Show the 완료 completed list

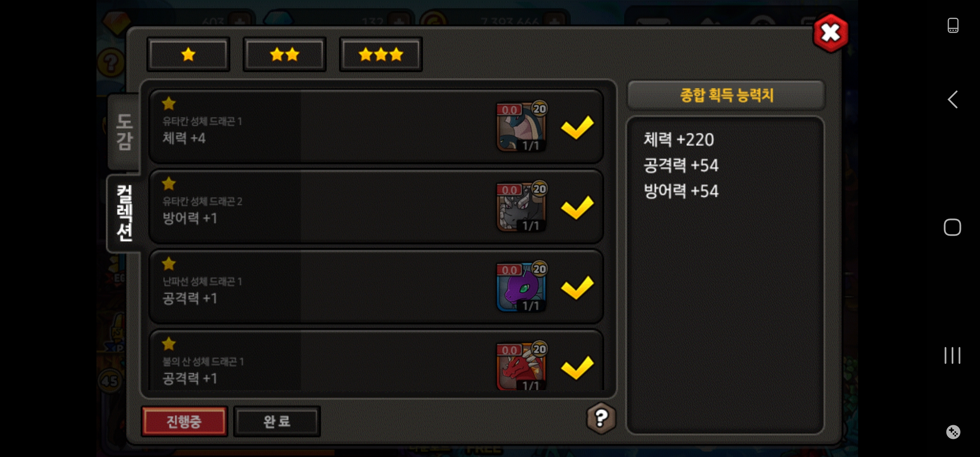pyautogui.click(x=277, y=421)
